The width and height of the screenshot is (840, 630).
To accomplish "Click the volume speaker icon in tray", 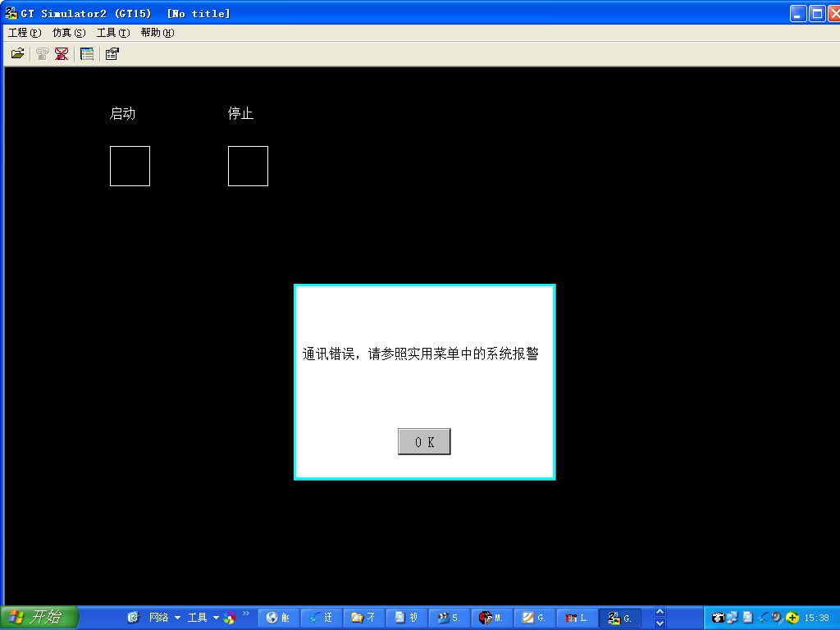I will 776,618.
